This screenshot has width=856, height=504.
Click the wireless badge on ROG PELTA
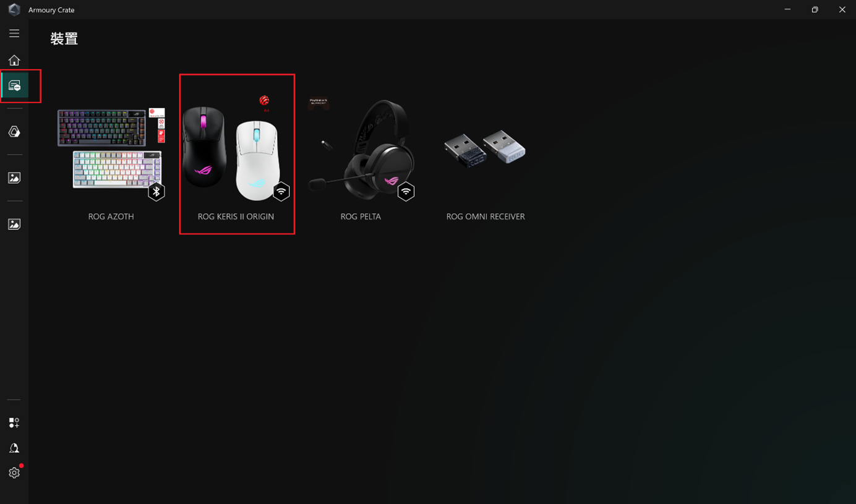(406, 192)
